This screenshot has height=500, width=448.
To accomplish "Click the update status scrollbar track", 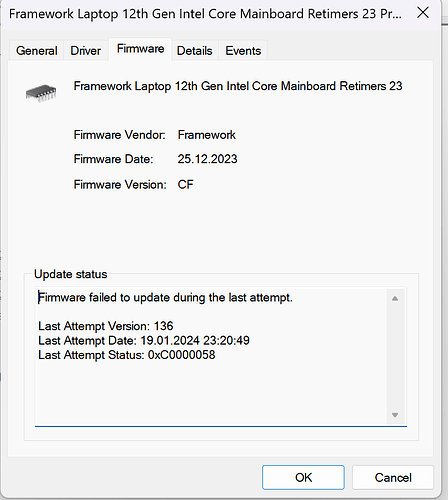I will coord(395,357).
